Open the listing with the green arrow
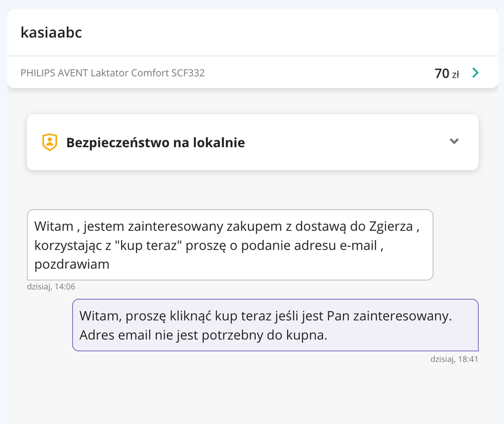The width and height of the screenshot is (504, 424). tap(475, 73)
